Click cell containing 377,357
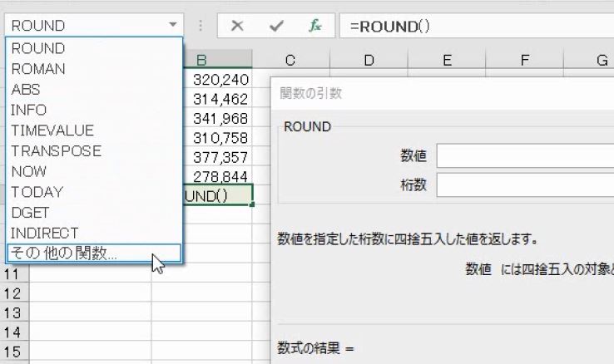The width and height of the screenshot is (614, 364). click(x=217, y=157)
